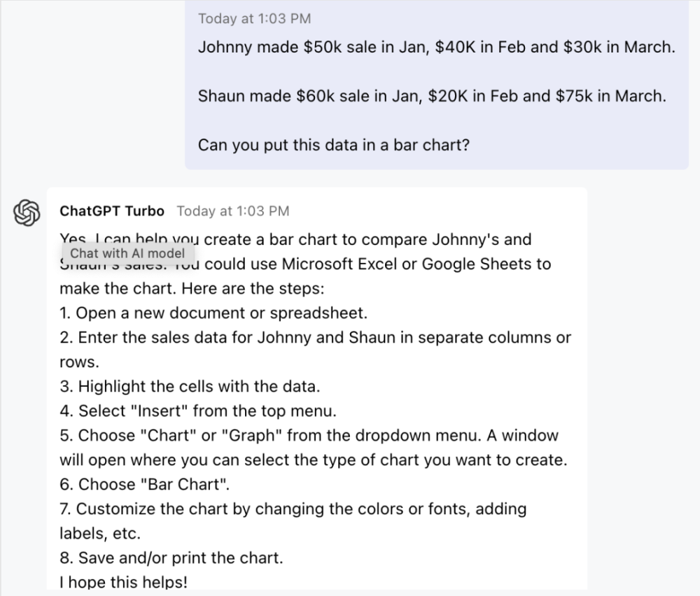Click the ChatGPT Turbo sender name

pos(112,211)
